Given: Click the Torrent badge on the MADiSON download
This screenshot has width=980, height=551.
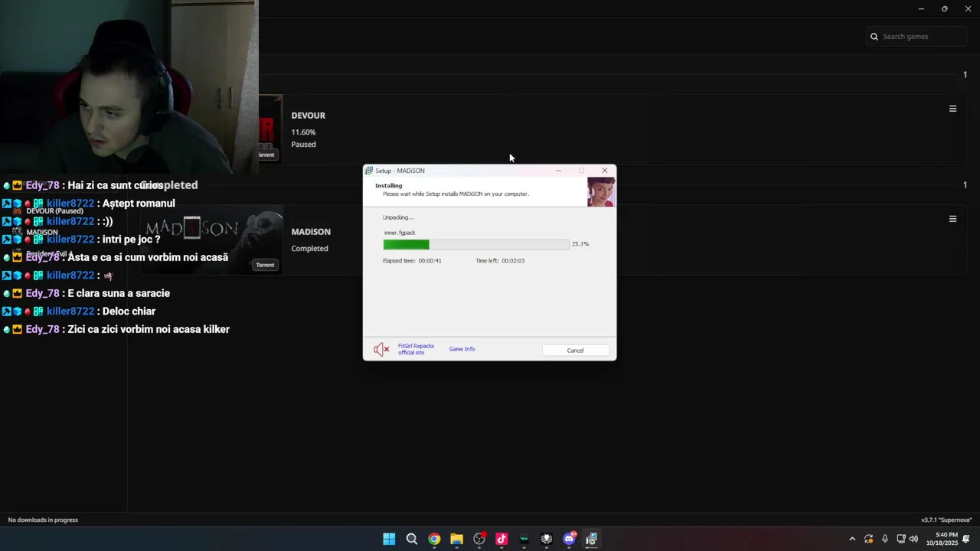Looking at the screenshot, I should (x=265, y=265).
